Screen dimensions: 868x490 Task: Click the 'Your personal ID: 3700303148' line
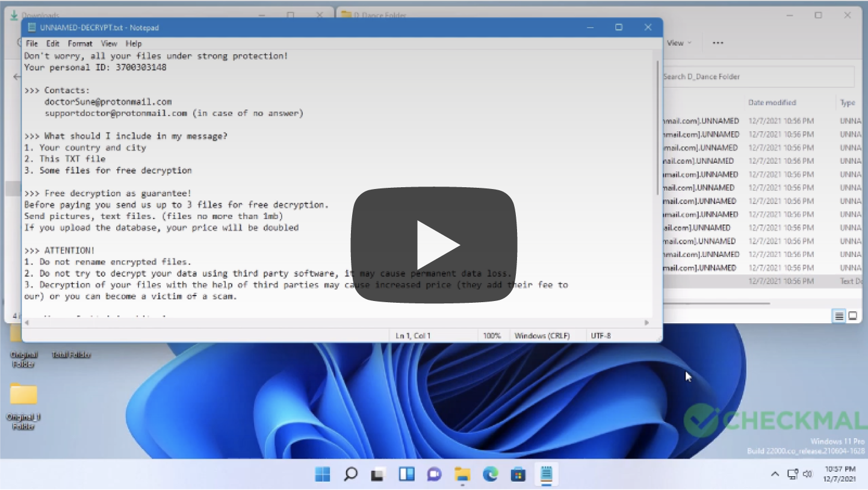[95, 67]
